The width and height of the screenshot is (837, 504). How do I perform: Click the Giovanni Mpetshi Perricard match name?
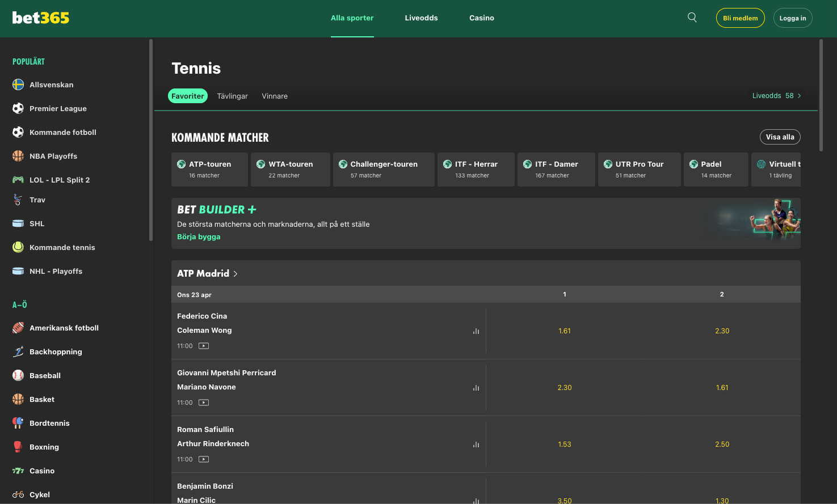coord(226,373)
